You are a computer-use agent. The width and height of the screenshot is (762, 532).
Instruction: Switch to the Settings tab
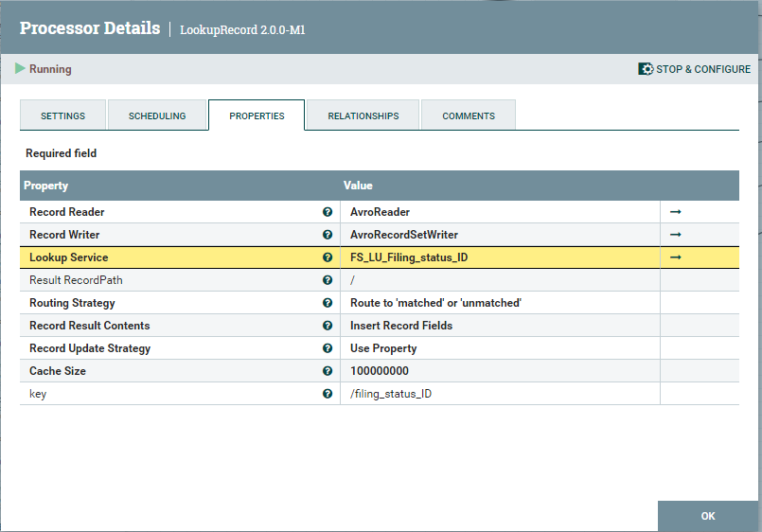[x=62, y=115]
